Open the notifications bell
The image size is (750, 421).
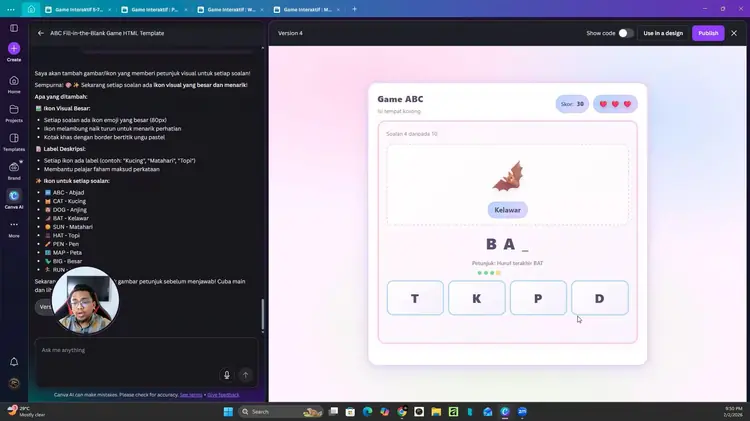click(14, 361)
